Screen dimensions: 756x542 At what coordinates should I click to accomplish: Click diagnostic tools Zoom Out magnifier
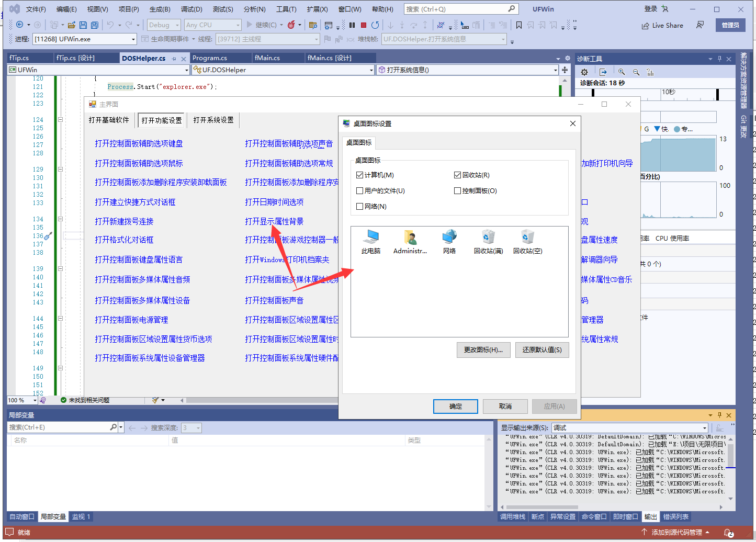(x=636, y=72)
